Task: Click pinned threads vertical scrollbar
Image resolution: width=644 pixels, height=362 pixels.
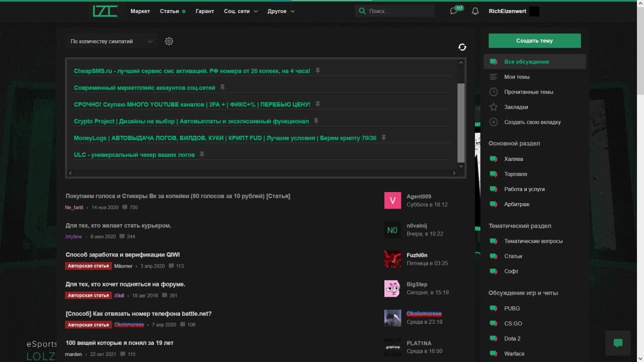Action: coord(461,122)
